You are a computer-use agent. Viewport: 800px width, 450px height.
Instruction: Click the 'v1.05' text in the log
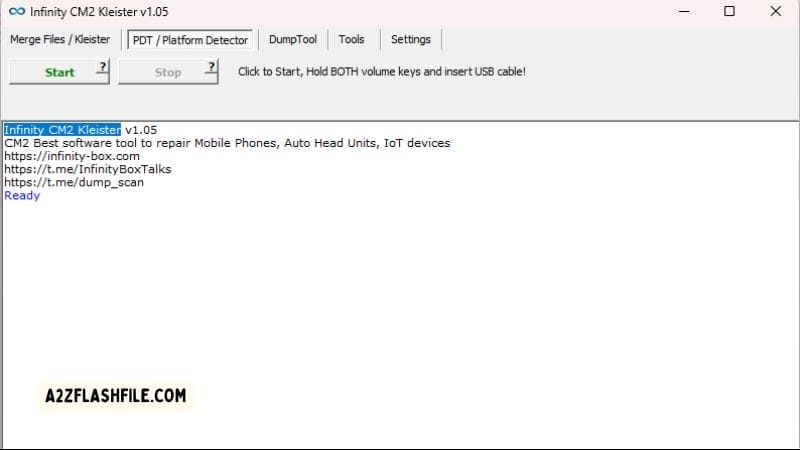click(141, 130)
